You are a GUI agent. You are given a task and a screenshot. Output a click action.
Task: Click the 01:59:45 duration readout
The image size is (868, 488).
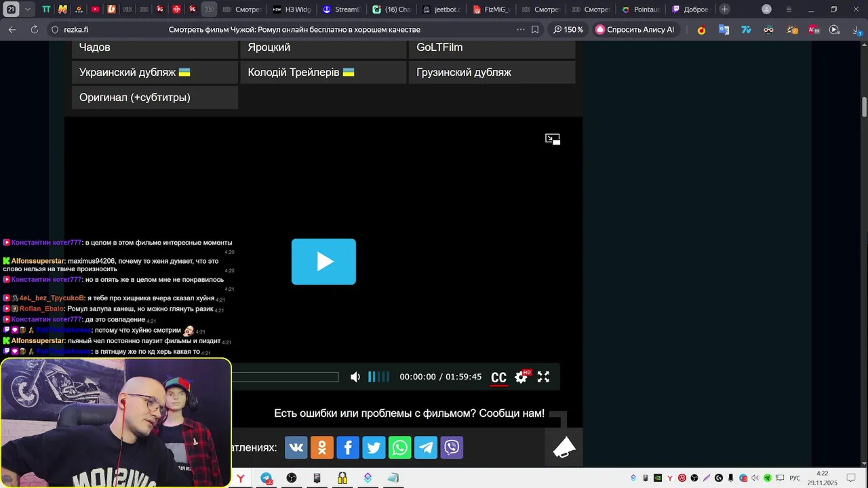click(x=463, y=377)
